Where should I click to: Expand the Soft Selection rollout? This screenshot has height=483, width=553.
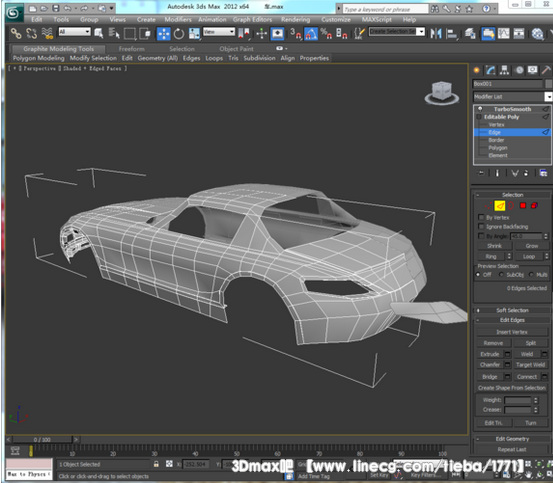[512, 310]
